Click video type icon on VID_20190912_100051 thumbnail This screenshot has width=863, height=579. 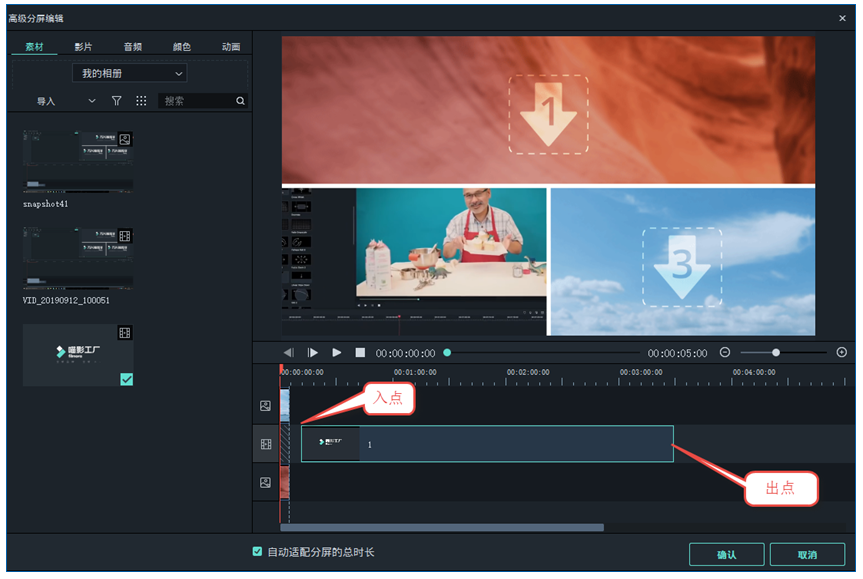(125, 236)
